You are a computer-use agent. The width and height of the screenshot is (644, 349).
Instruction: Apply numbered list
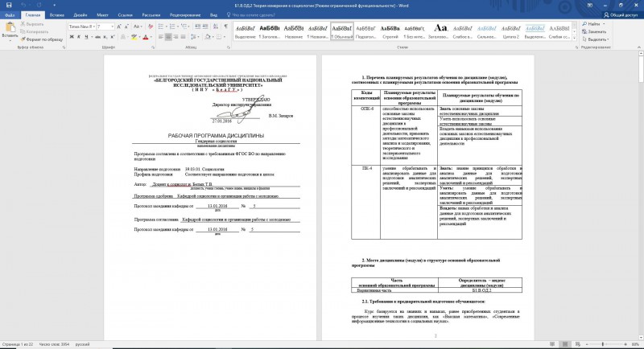174,27
